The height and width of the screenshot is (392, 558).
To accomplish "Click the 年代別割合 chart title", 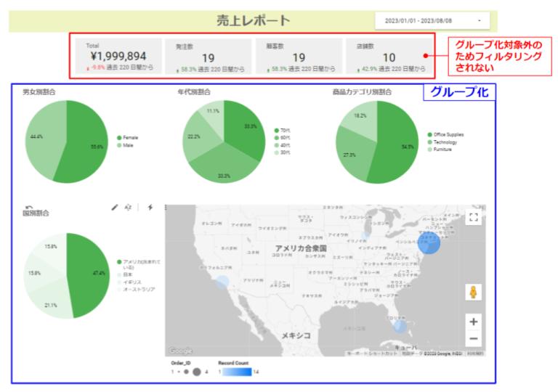I will (194, 91).
